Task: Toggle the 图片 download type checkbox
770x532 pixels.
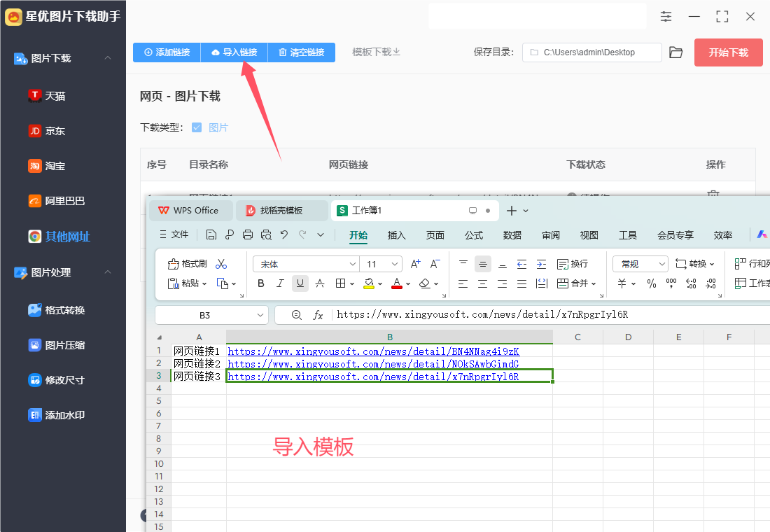Action: tap(197, 127)
